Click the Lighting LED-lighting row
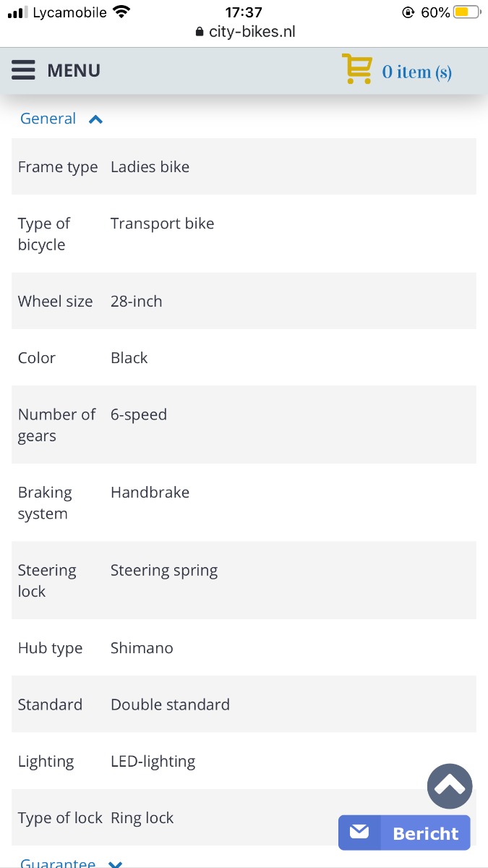This screenshot has height=868, width=488. point(244,761)
